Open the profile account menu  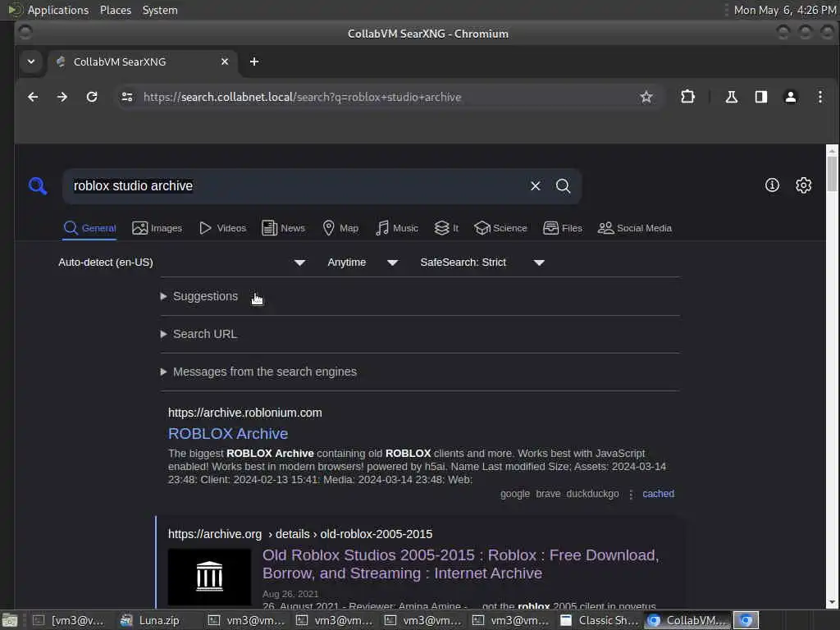click(x=790, y=97)
